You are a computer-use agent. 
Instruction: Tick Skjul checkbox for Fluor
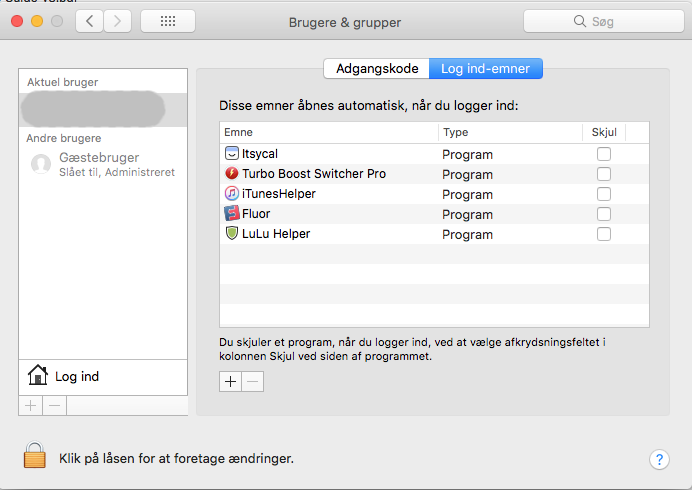pyautogui.click(x=604, y=214)
